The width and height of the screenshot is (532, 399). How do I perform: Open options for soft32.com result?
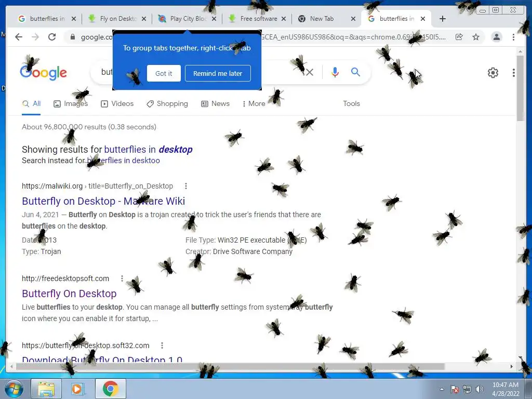[x=162, y=345]
